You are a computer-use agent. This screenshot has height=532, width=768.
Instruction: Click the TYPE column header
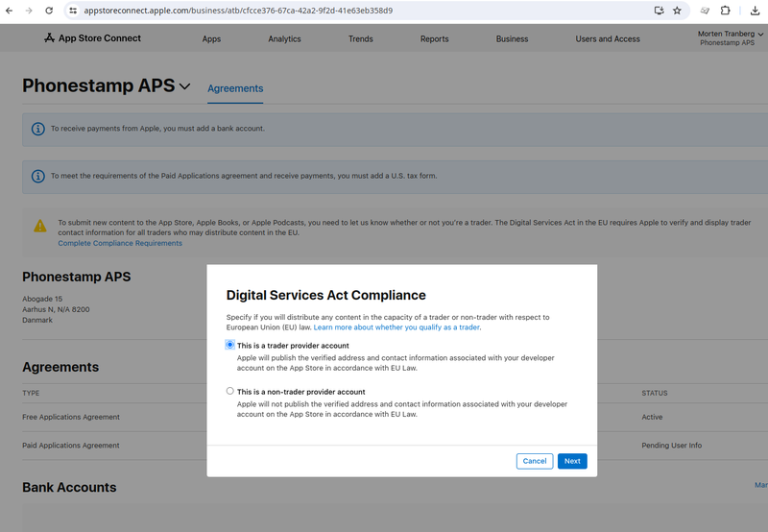point(31,393)
